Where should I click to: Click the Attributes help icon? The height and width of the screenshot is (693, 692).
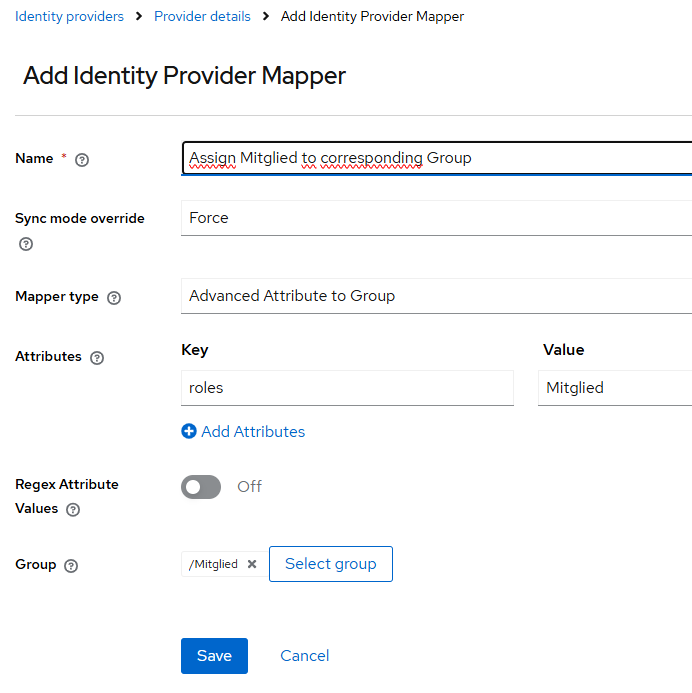pos(97,358)
